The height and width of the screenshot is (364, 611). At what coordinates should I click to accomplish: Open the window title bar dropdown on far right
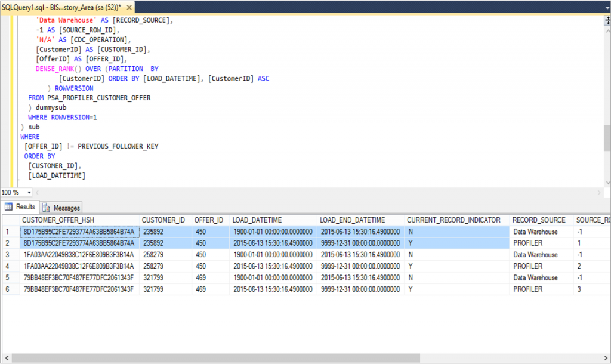606,7
